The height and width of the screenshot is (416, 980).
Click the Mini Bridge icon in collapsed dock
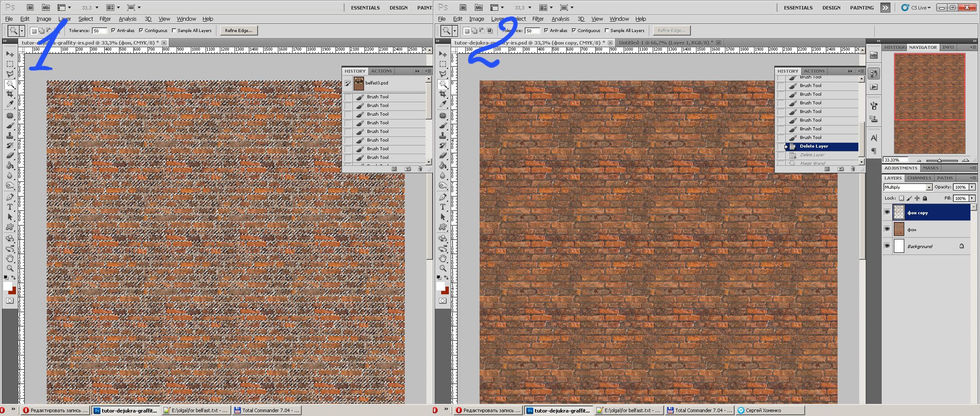874,55
